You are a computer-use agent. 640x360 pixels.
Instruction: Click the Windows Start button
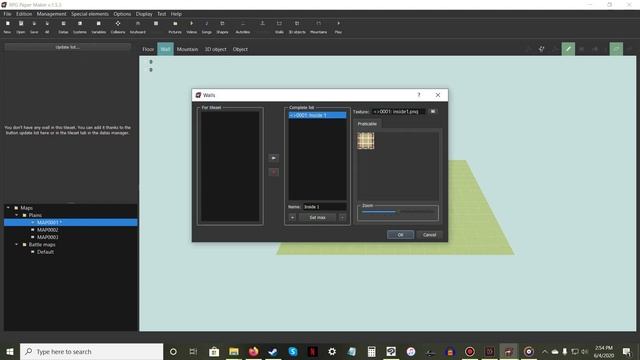tap(10, 351)
